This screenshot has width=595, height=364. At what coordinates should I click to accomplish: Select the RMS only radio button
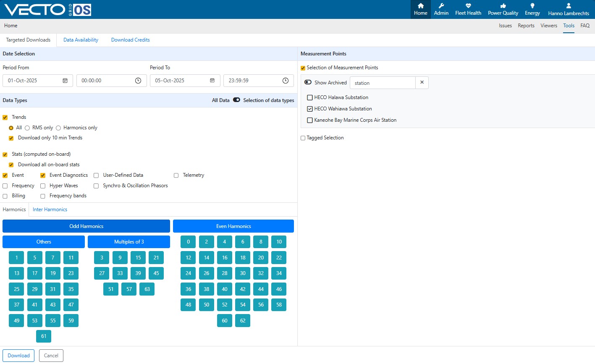[27, 128]
